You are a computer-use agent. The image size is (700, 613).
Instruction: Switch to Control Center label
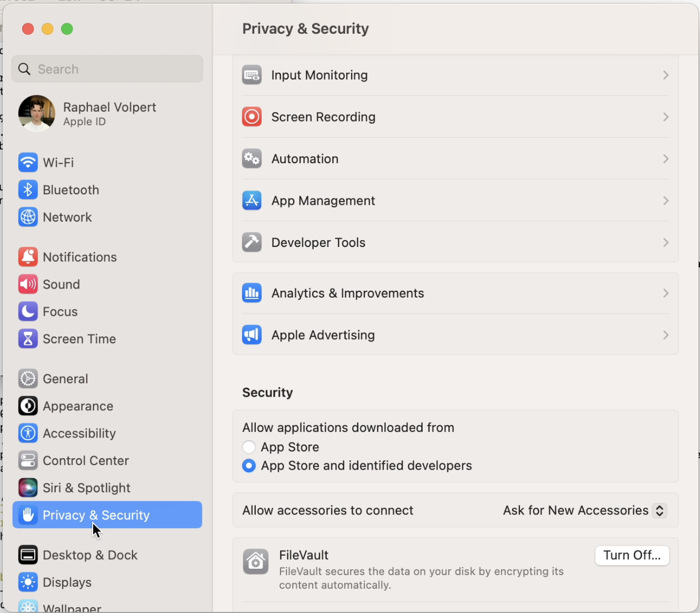(x=86, y=461)
